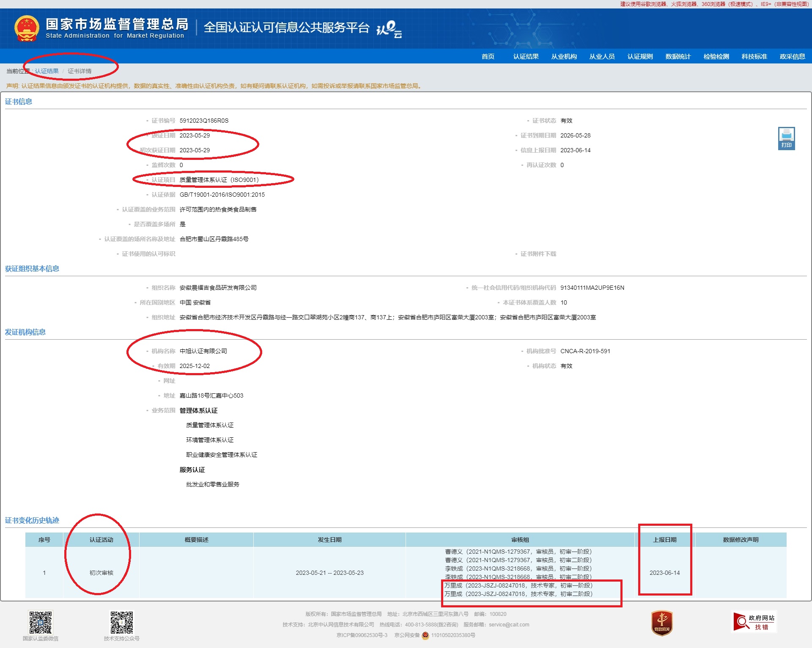Open 数据统计 in top navigation
812x648 pixels.
(678, 56)
